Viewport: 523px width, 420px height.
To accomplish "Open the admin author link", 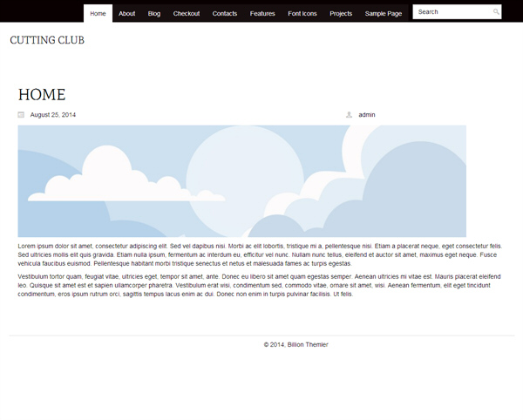I will click(367, 115).
